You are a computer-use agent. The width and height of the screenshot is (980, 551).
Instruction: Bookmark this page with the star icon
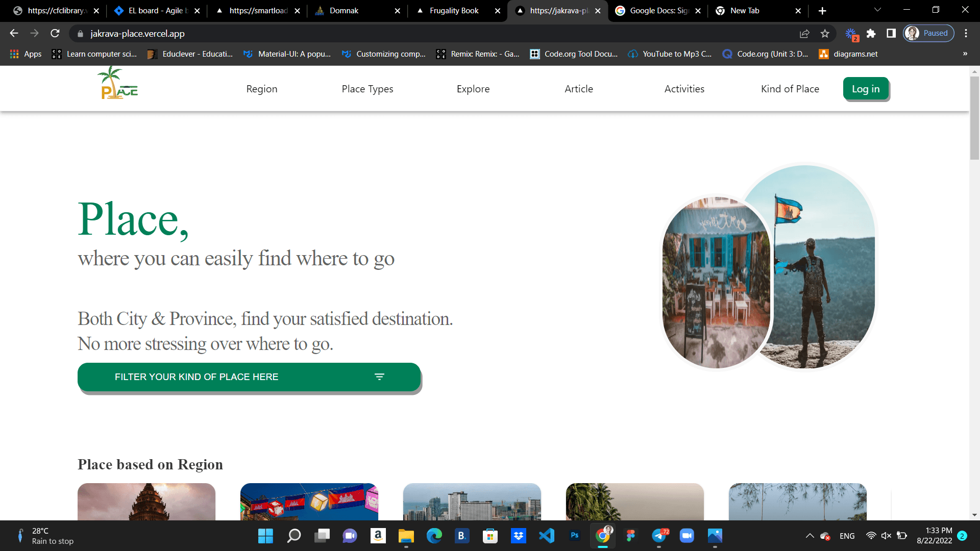[825, 33]
